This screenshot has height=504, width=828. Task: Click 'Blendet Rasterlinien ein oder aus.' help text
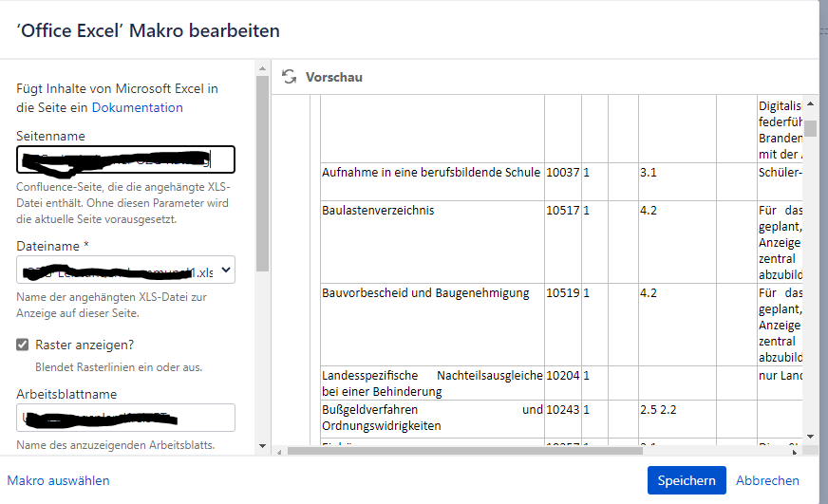point(119,367)
